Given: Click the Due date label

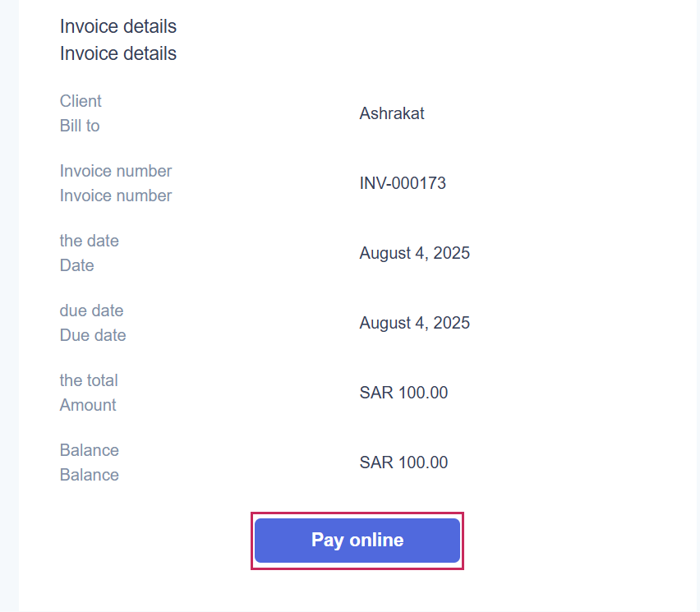Looking at the screenshot, I should click(93, 335).
